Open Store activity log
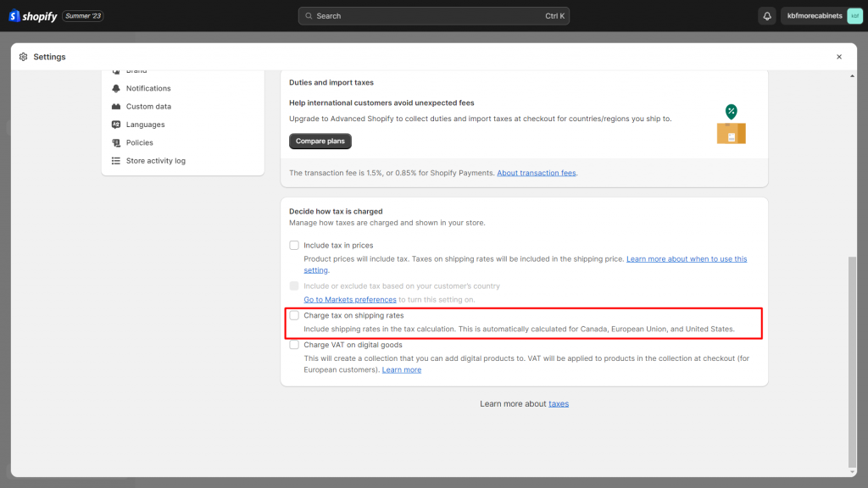868x488 pixels. click(156, 161)
